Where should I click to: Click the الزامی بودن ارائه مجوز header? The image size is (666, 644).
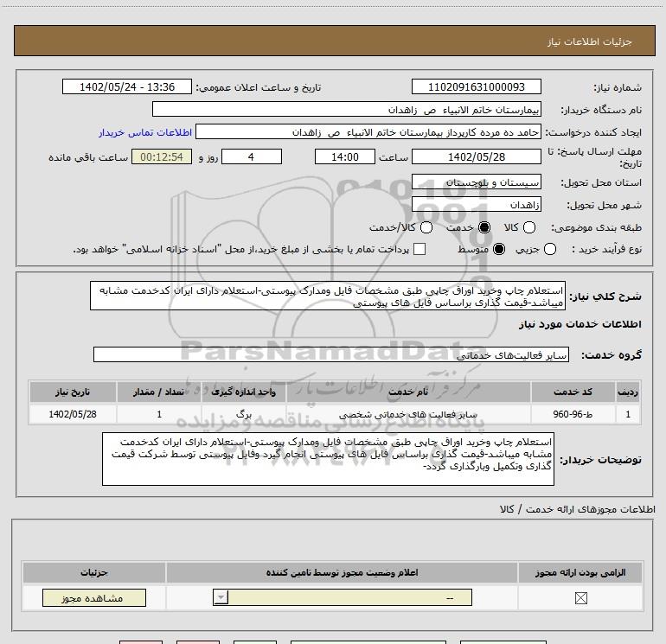coord(580,572)
